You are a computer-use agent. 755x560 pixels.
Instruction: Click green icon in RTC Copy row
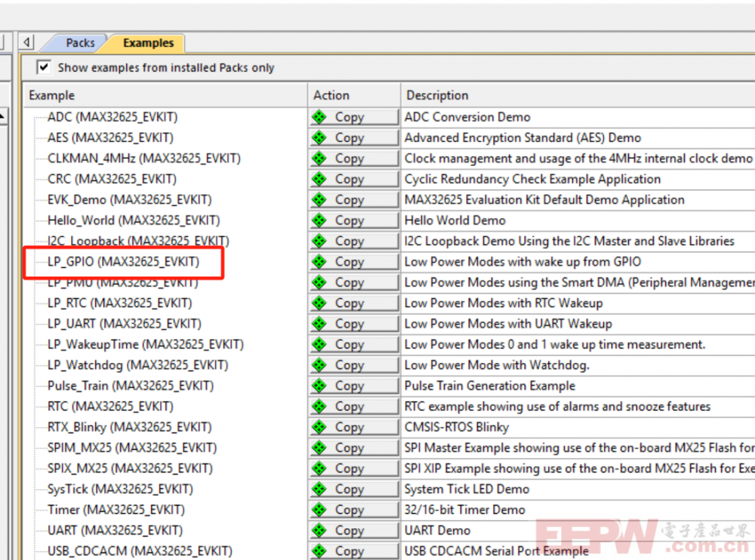pyautogui.click(x=319, y=406)
